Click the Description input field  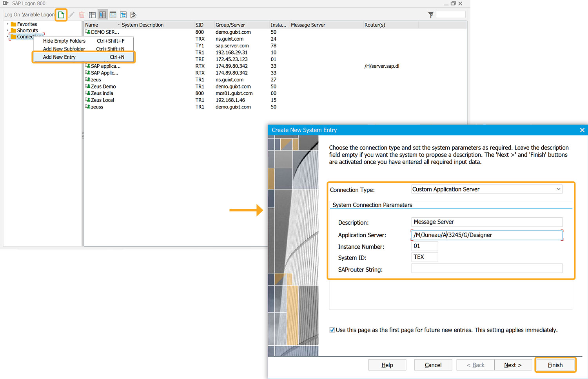pos(487,222)
